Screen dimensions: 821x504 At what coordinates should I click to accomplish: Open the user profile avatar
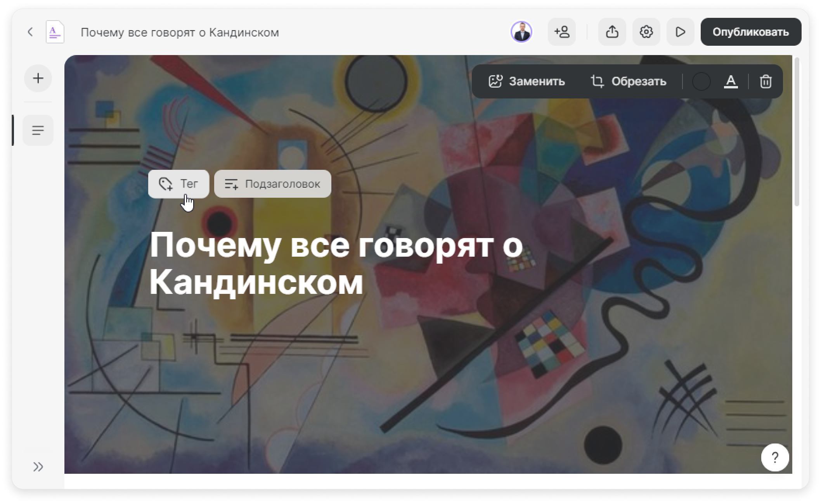(521, 32)
